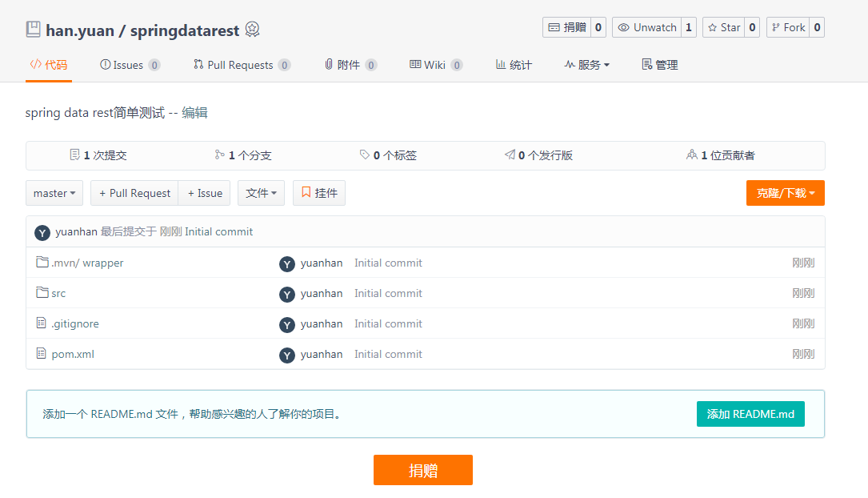868x498 pixels.
Task: Open Initial commit in .mvn/ wrapper row
Action: [x=388, y=263]
